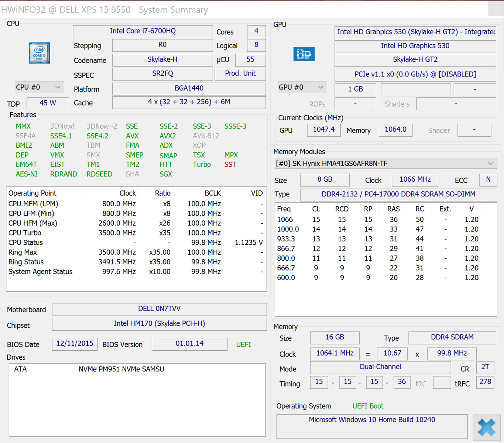The height and width of the screenshot is (443, 504).
Task: Click the RDSEED feature label
Action: tap(99, 174)
